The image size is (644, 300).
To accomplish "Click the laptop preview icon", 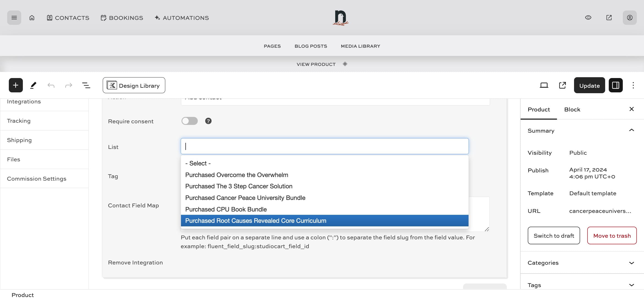I will [x=544, y=85].
